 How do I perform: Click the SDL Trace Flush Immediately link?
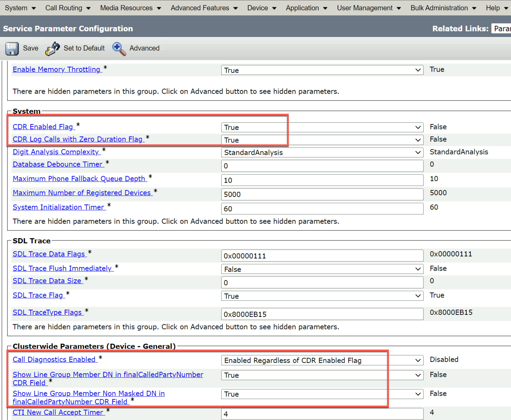(63, 268)
